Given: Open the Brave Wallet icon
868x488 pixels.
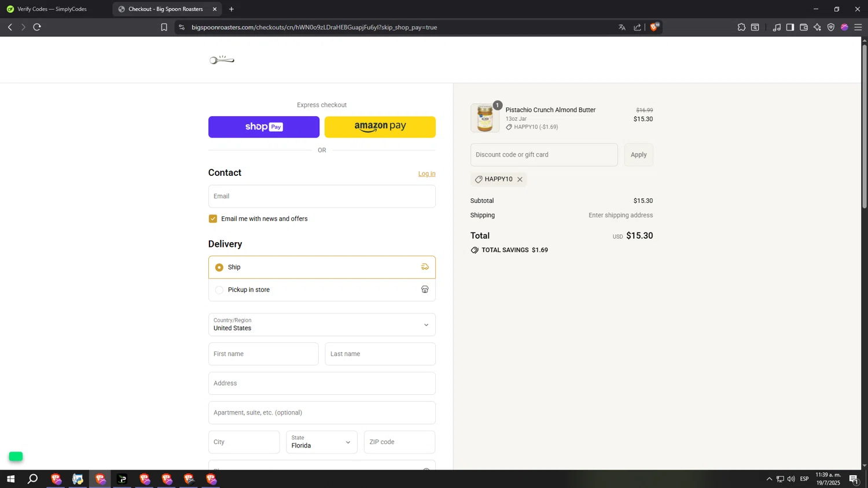Looking at the screenshot, I should pyautogui.click(x=804, y=27).
